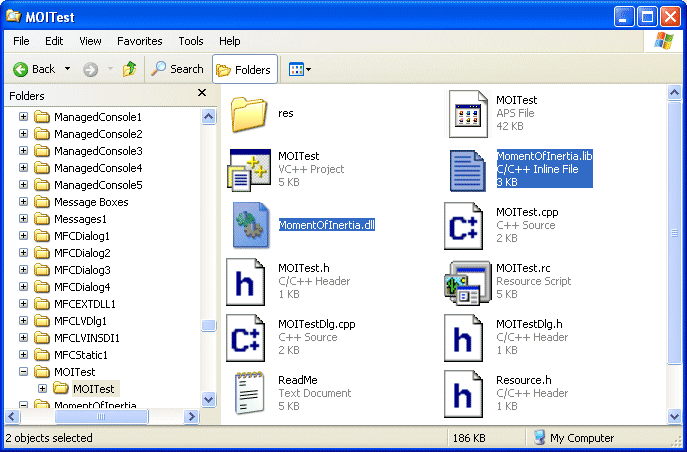This screenshot has width=687, height=452.
Task: Click the file list vertical scroll thumb
Action: pos(674,233)
